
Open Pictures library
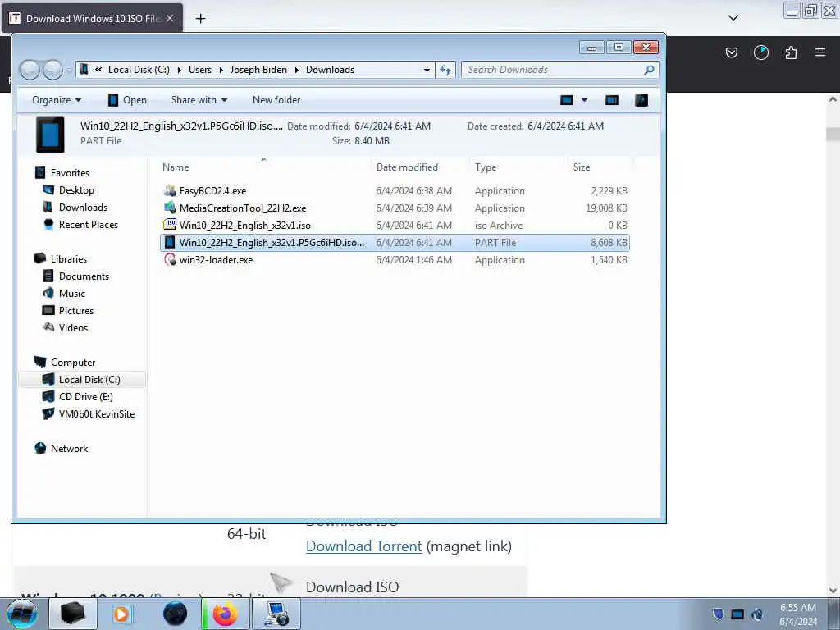pyautogui.click(x=76, y=311)
